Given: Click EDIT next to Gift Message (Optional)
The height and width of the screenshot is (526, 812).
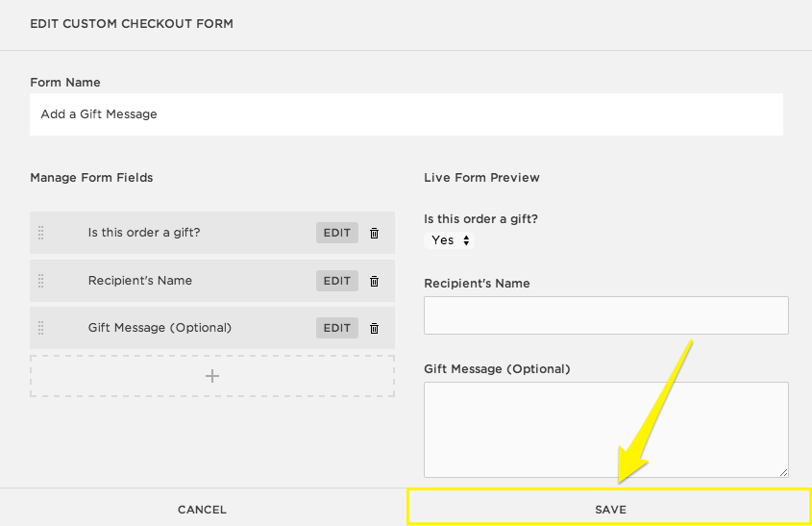Looking at the screenshot, I should (336, 328).
